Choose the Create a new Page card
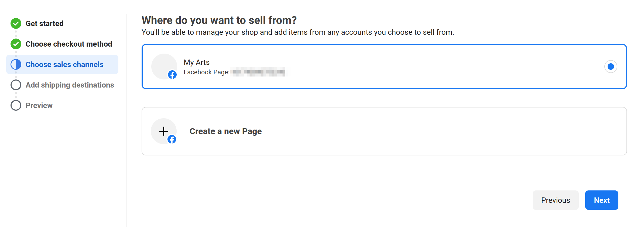 384,131
